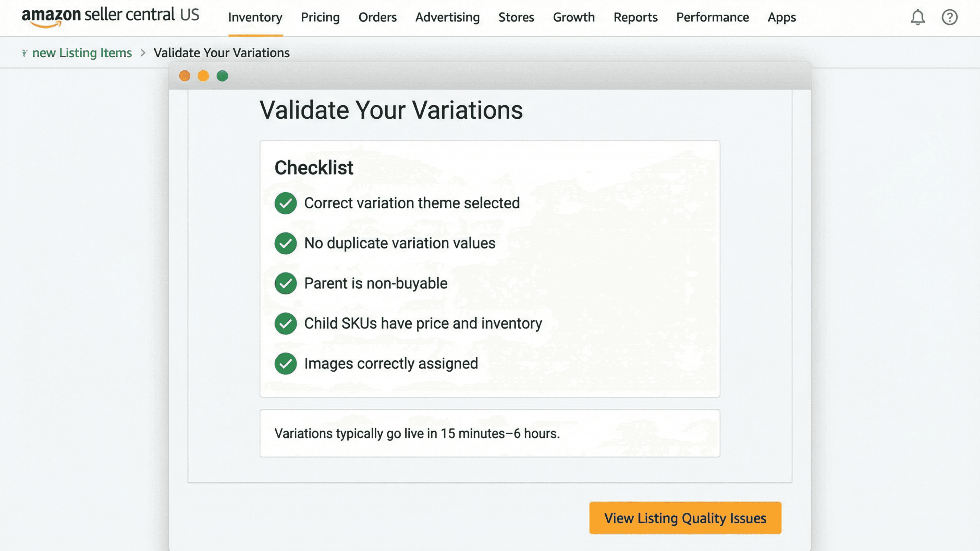The height and width of the screenshot is (551, 980).
Task: Open the help question mark icon
Action: (949, 17)
